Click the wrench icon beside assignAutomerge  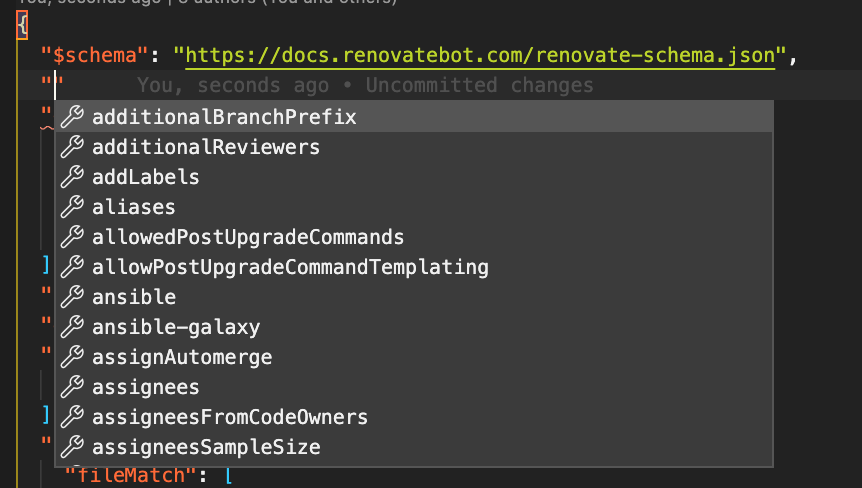tap(72, 357)
